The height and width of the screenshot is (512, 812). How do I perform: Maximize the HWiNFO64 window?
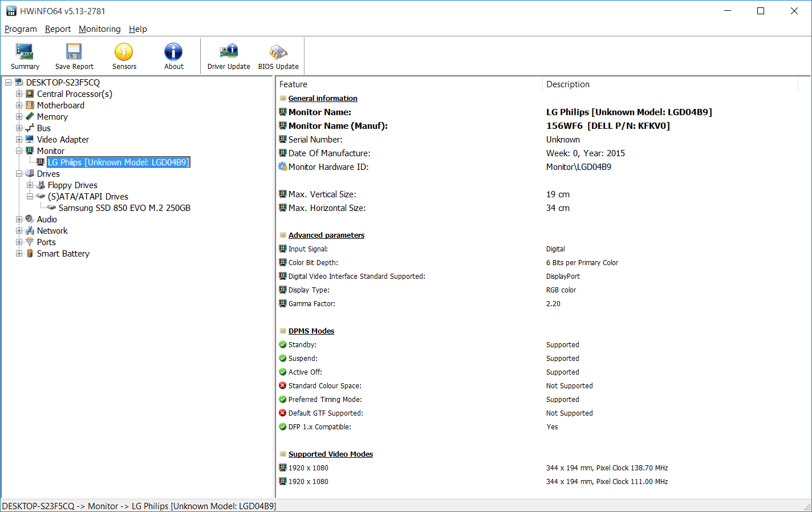point(761,11)
